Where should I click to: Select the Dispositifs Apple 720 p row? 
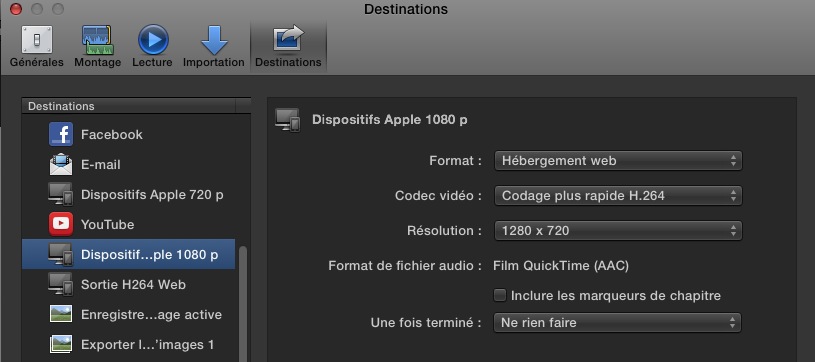click(x=128, y=195)
